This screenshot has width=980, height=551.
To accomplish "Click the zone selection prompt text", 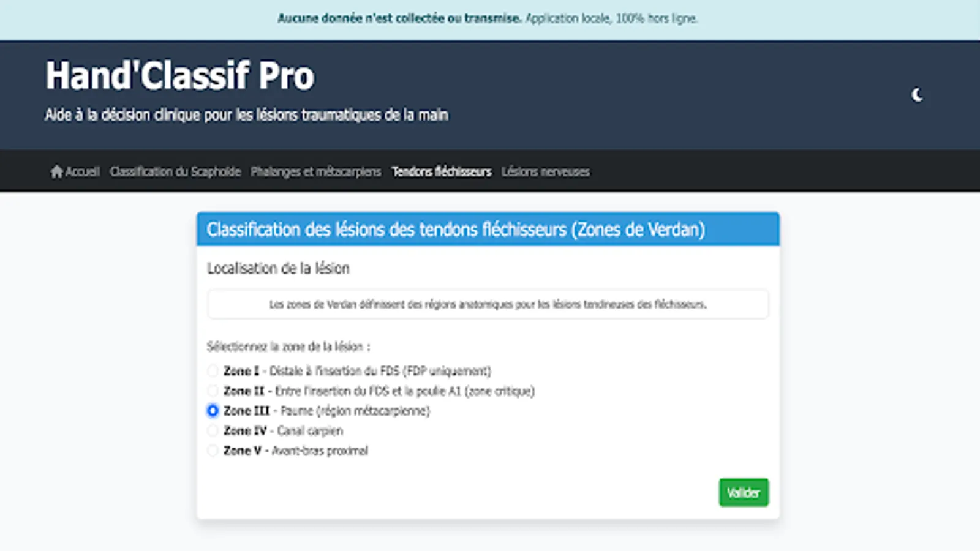I will 288,346.
